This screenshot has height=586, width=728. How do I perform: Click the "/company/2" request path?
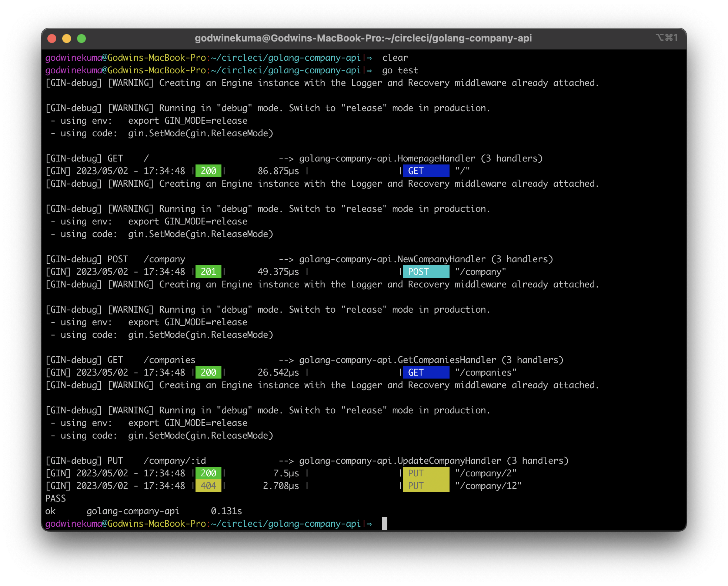(485, 473)
